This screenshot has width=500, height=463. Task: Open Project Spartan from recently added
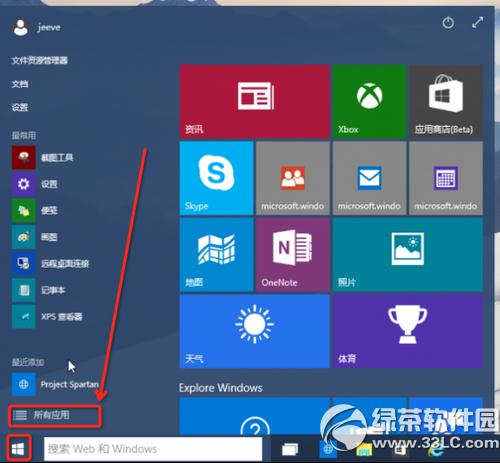tap(56, 384)
